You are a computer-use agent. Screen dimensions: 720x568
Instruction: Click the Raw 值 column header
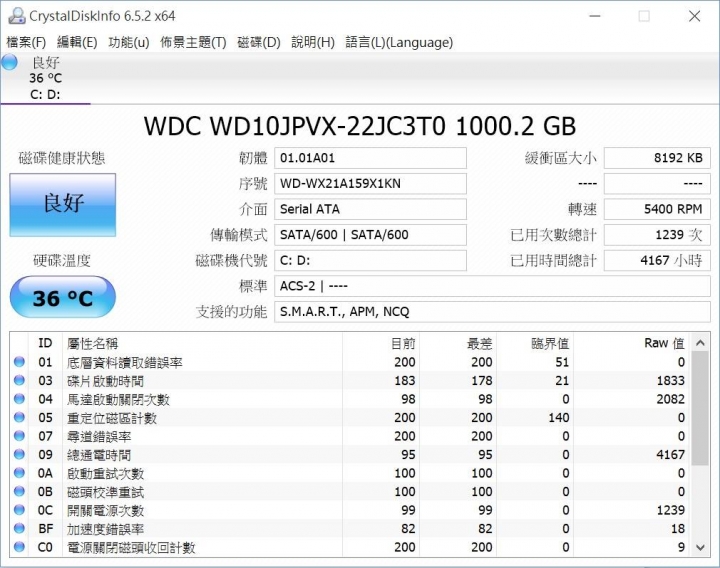(x=632, y=343)
